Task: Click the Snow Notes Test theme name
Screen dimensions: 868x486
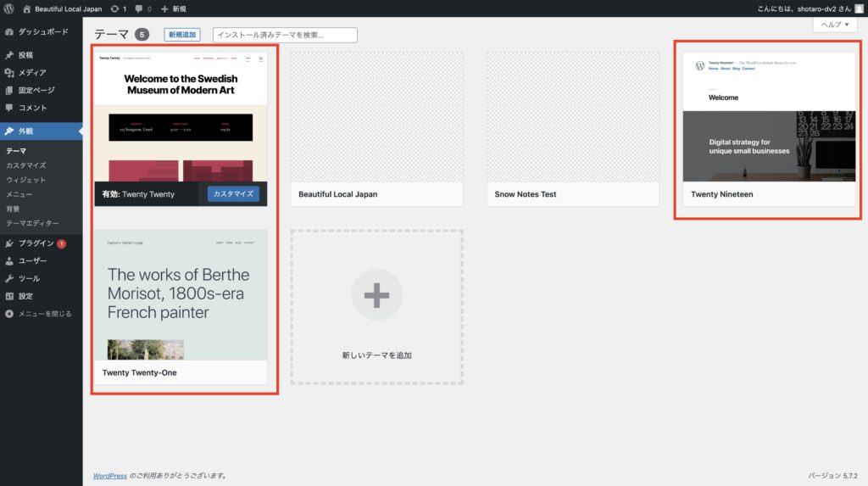Action: point(526,194)
